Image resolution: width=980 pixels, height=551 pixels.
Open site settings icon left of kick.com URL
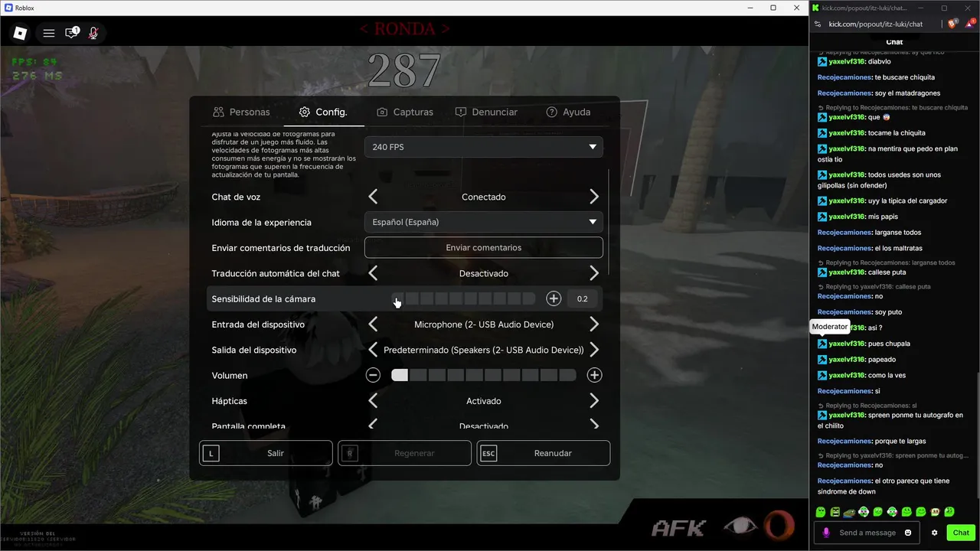pyautogui.click(x=818, y=24)
